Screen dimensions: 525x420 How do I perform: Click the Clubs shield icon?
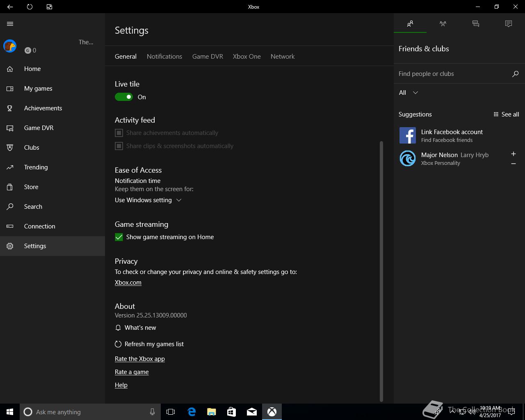coord(10,148)
